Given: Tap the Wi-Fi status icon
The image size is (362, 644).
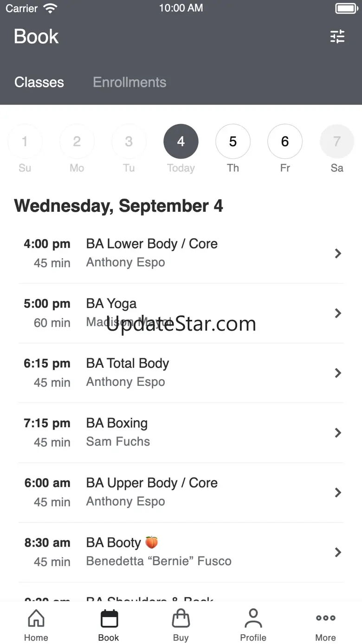Looking at the screenshot, I should click(50, 8).
